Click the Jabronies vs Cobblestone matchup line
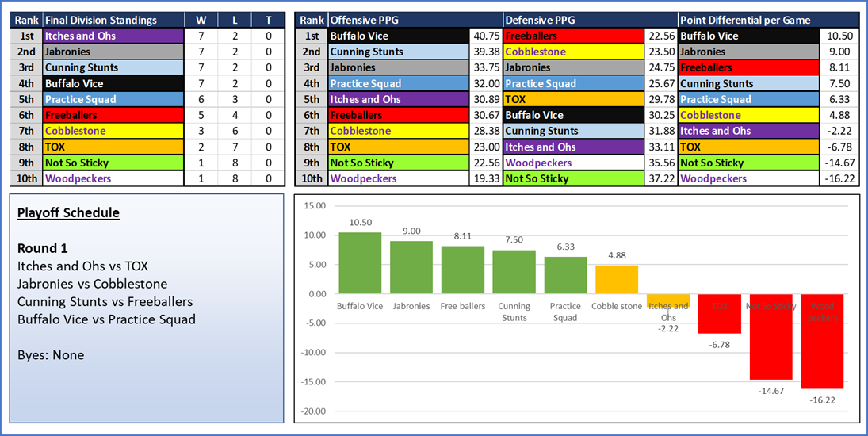Screen dimensions: 868x436 pyautogui.click(x=92, y=284)
